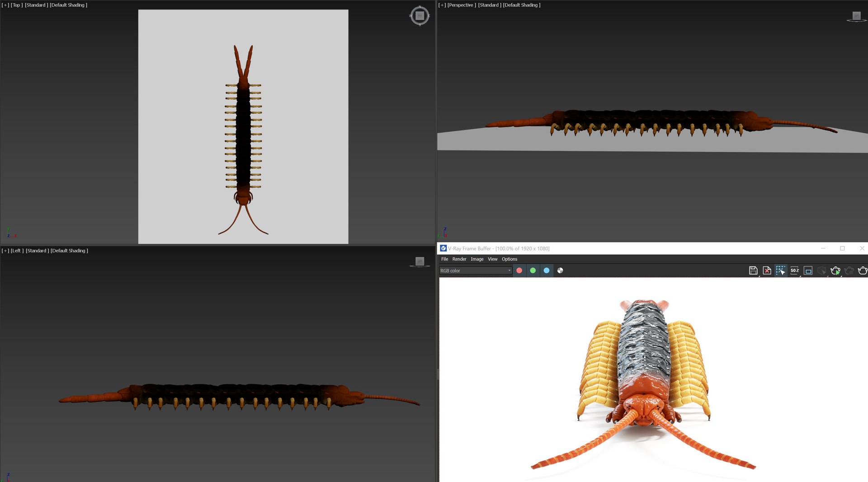Open the View menu in frame buffer
Screen dimensions: 868x482
[492, 259]
